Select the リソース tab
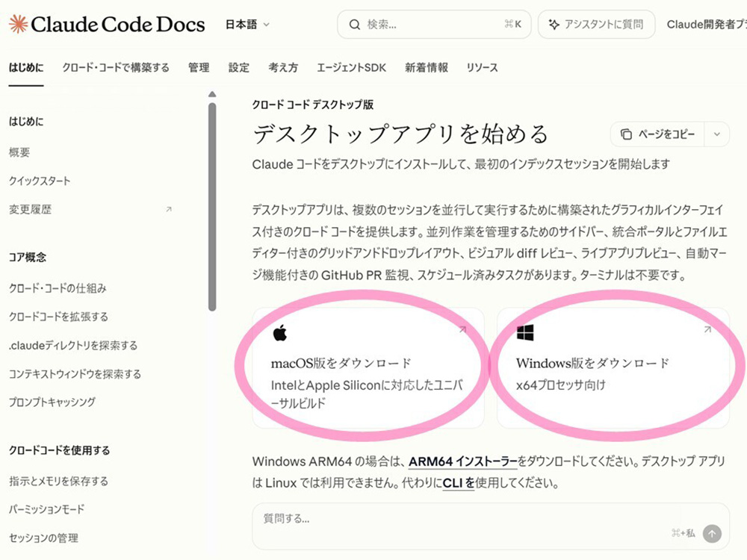747x560 pixels. coord(482,68)
